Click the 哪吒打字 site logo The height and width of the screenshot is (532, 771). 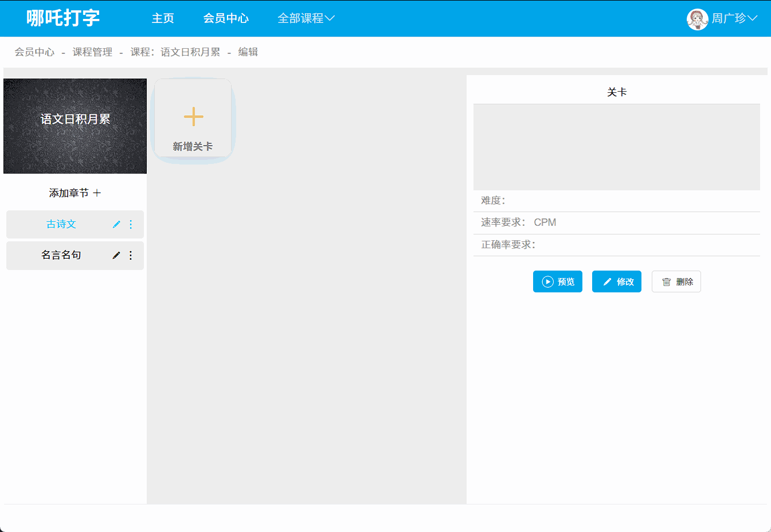pos(63,18)
